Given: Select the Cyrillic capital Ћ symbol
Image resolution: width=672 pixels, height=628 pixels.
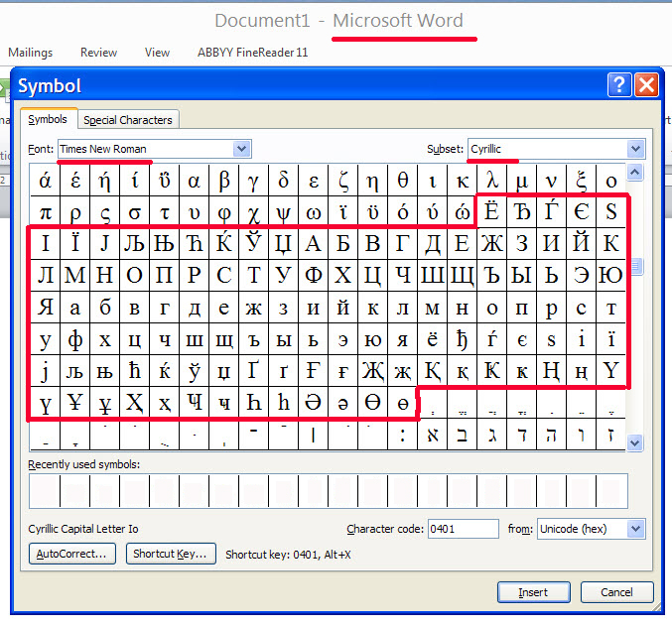Looking at the screenshot, I should [195, 243].
